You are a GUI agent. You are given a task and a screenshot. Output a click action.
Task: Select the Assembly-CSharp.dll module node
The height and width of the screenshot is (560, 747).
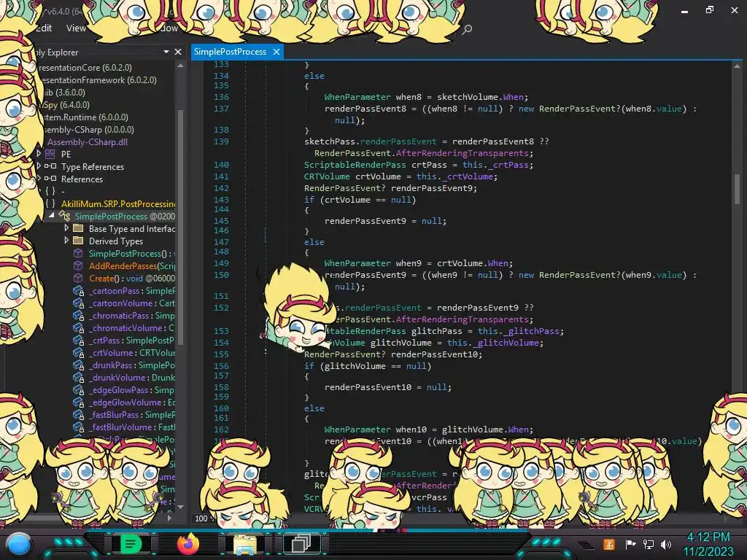pos(88,142)
